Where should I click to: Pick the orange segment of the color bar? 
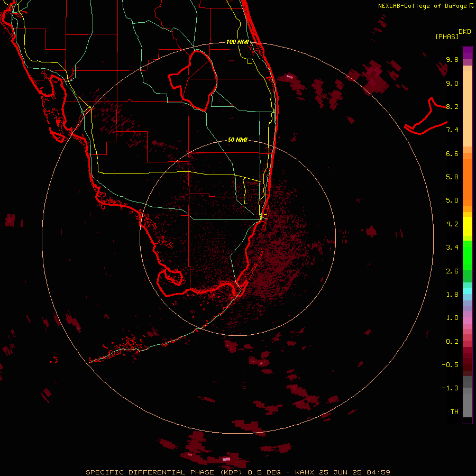(467, 182)
